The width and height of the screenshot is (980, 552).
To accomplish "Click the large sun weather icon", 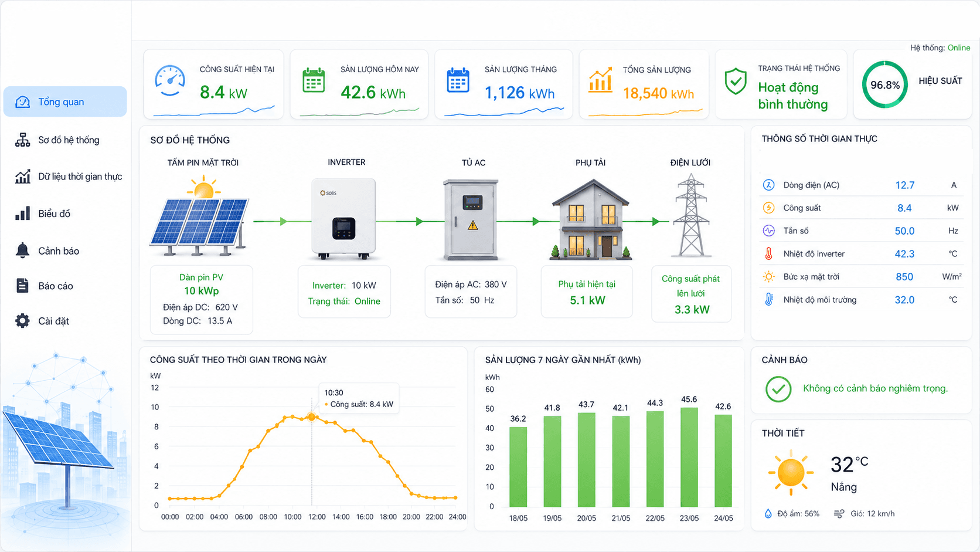I will pos(791,472).
